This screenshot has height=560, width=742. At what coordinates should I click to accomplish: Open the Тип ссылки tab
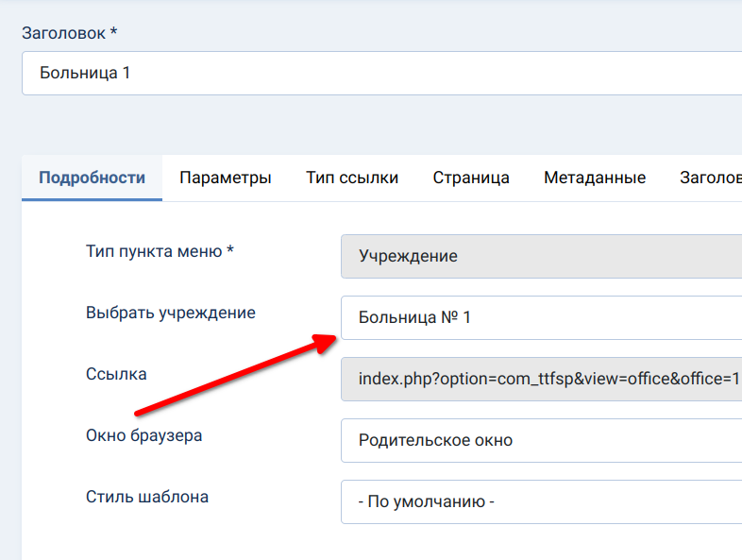point(352,178)
